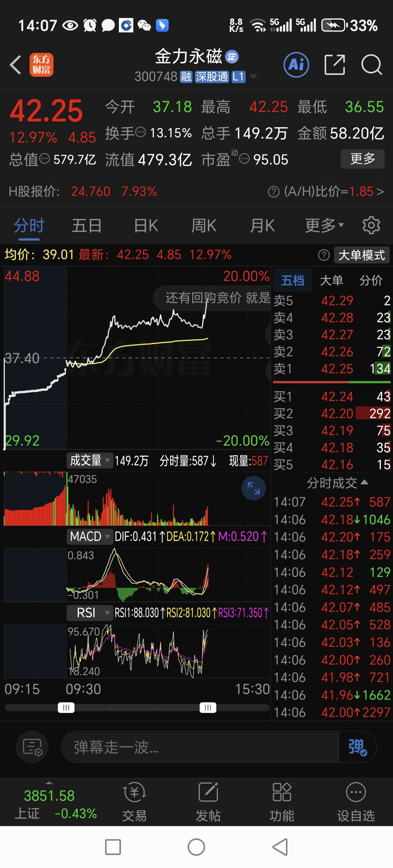Tap the scrolling danmaku comment bubble

(x=212, y=298)
